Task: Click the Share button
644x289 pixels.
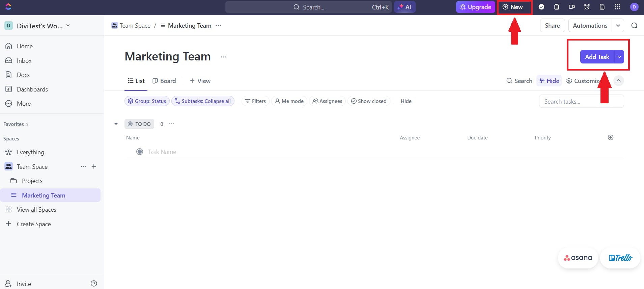Action: tap(552, 26)
